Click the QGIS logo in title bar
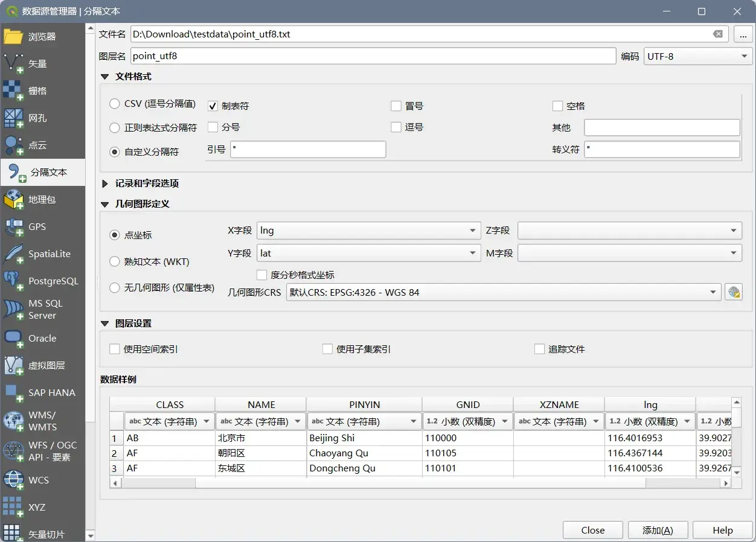 [x=11, y=11]
